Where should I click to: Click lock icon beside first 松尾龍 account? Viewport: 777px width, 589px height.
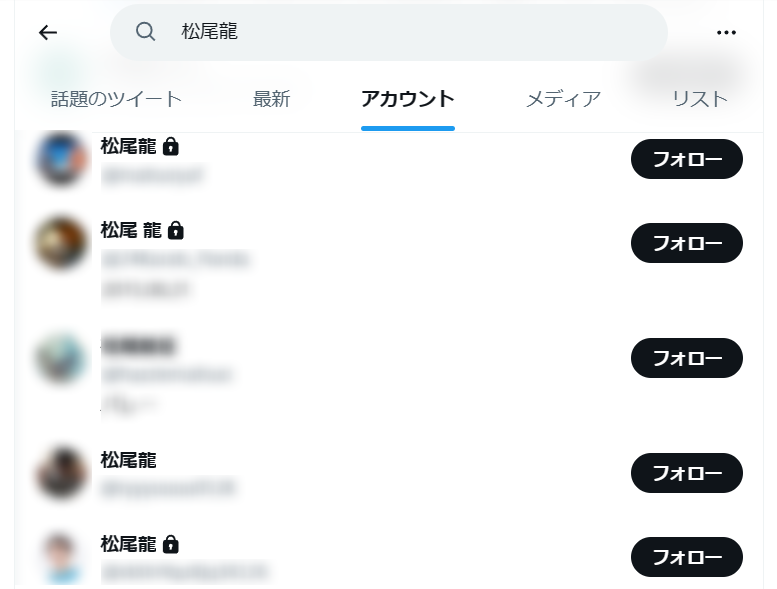[171, 147]
